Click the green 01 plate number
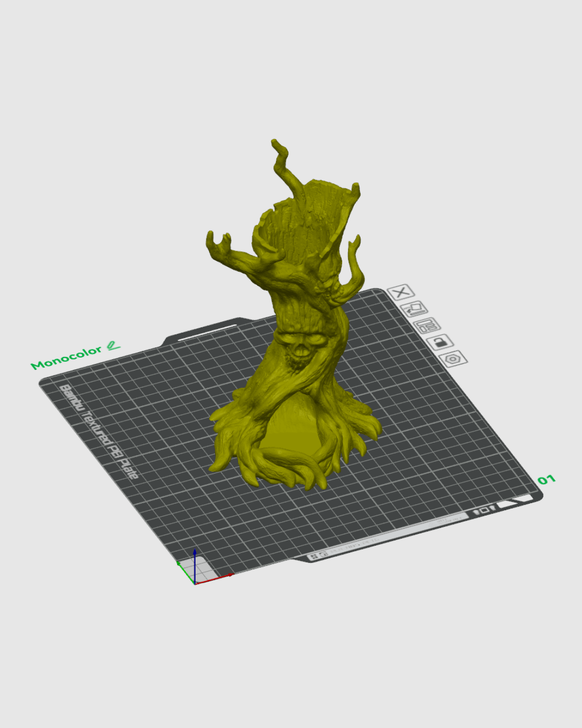 tap(546, 479)
